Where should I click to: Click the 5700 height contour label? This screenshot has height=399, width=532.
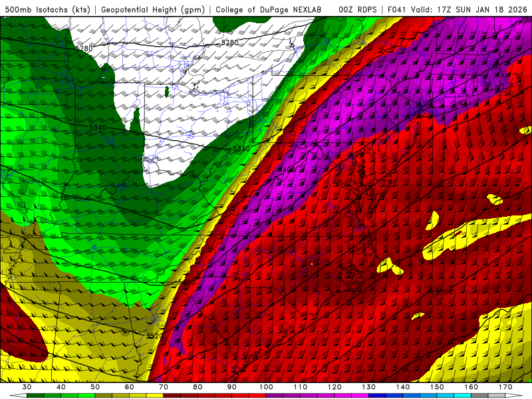click(444, 292)
